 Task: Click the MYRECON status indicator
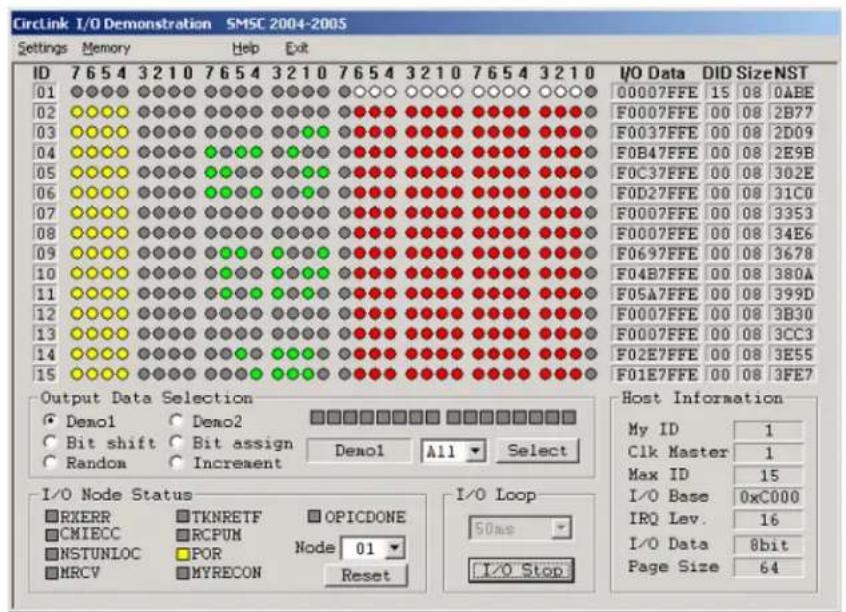pyautogui.click(x=183, y=573)
